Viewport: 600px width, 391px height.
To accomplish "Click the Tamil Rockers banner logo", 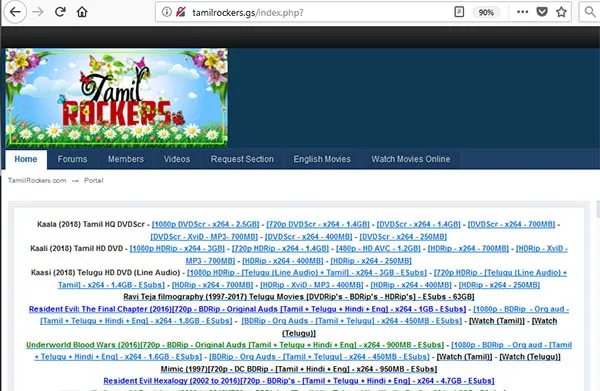I will click(x=117, y=98).
